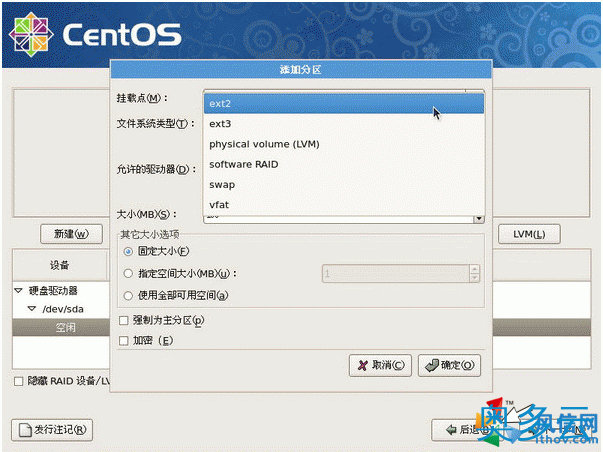Viewport: 603px width, 452px height.
Task: Click the specified space size input field
Action: pos(396,274)
